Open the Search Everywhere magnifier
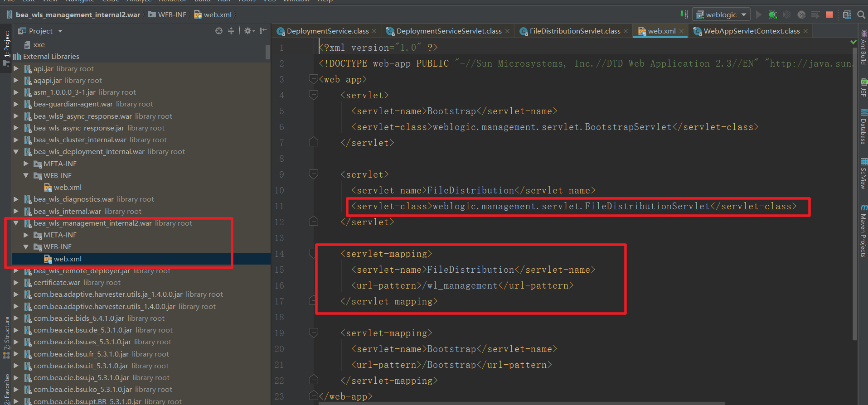Viewport: 868px width, 405px height. point(861,15)
